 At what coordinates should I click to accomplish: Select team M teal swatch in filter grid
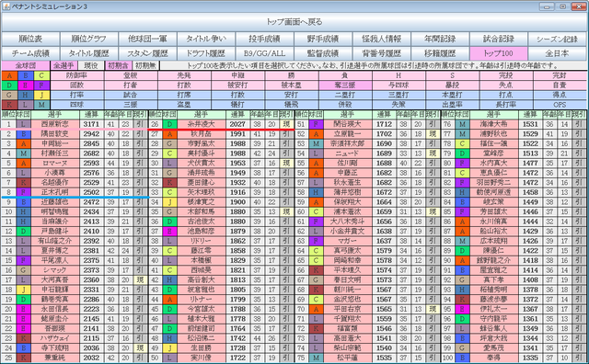point(41,104)
